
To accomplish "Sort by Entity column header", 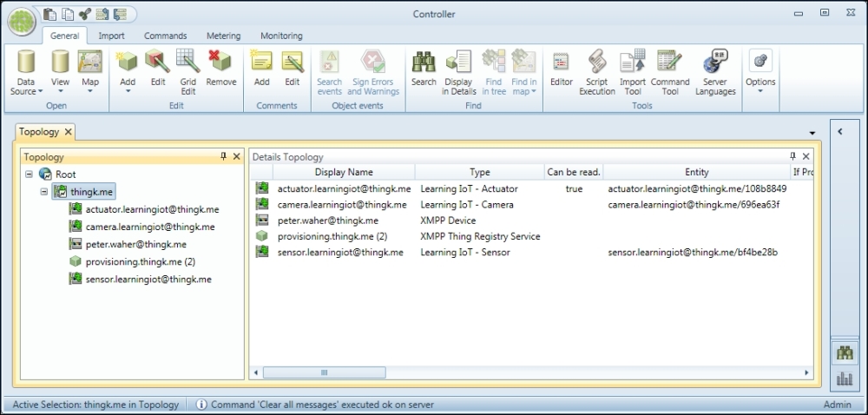I will click(696, 172).
